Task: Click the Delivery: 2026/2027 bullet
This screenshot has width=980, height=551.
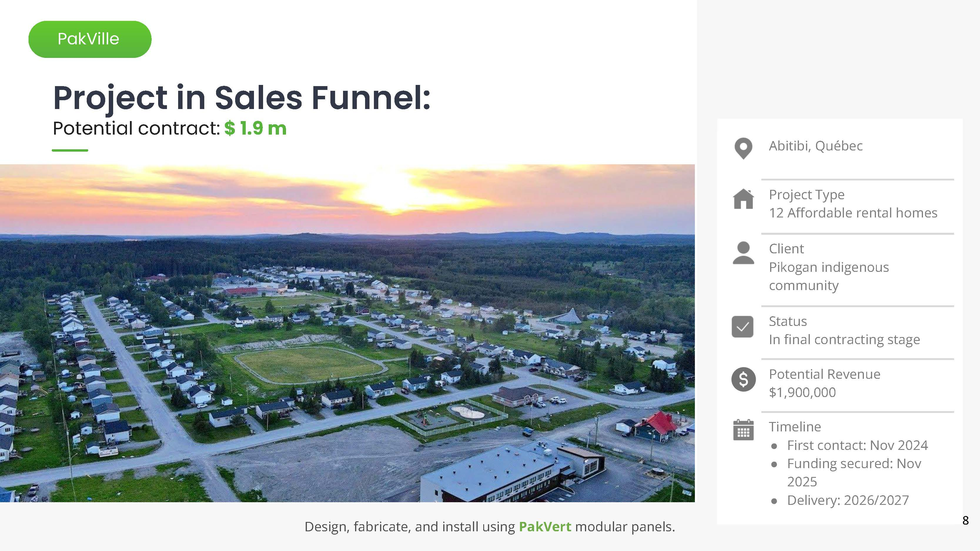Action: 848,500
